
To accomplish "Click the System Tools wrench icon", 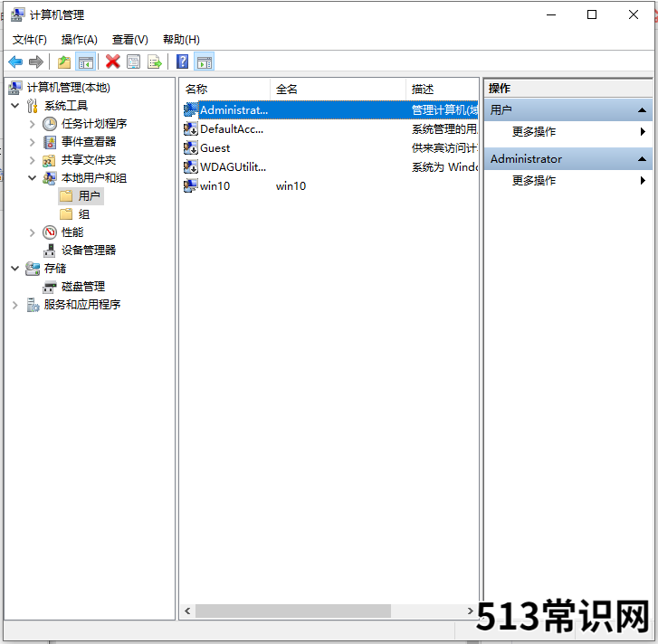I will click(32, 106).
